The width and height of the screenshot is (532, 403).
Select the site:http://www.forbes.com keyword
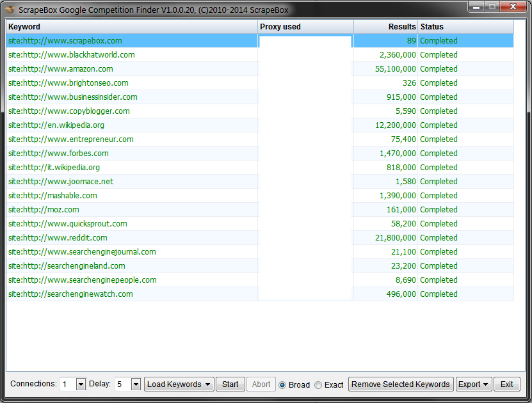pos(58,153)
